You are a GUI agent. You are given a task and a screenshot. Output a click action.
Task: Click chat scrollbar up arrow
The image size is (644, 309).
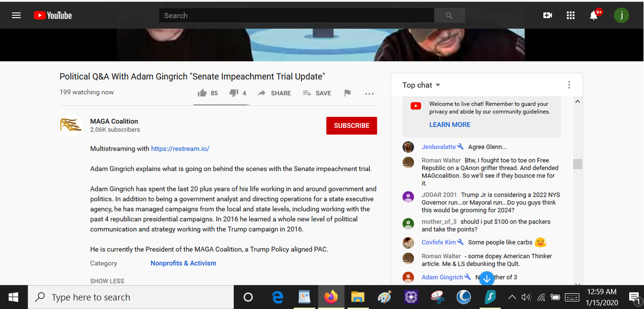point(578,101)
